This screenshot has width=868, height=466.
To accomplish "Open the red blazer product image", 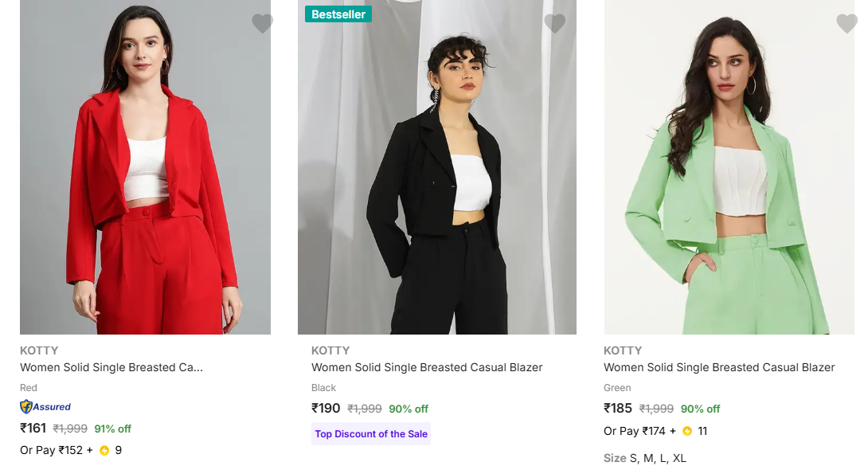I will click(145, 167).
